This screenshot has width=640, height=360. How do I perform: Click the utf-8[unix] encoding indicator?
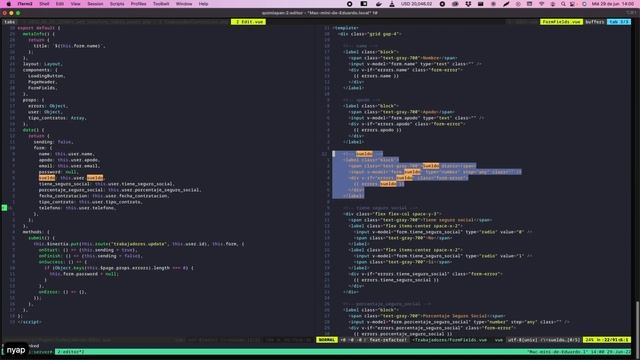(522, 340)
